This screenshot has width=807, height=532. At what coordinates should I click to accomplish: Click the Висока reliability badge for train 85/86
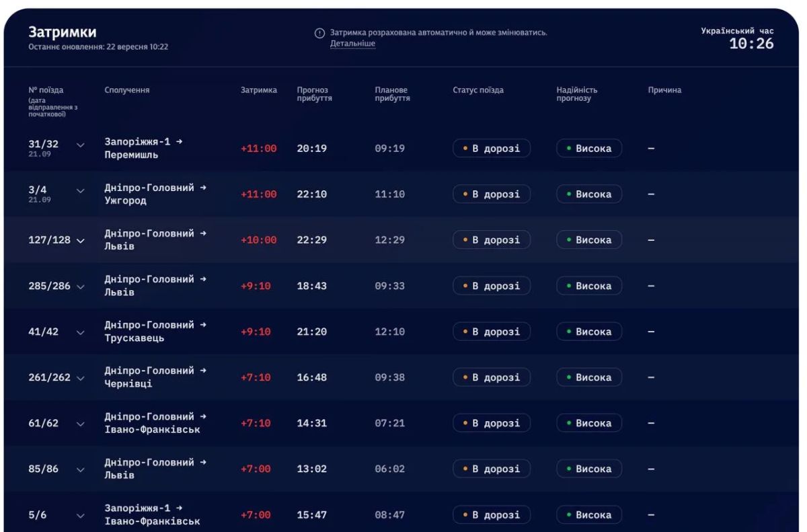(x=589, y=469)
